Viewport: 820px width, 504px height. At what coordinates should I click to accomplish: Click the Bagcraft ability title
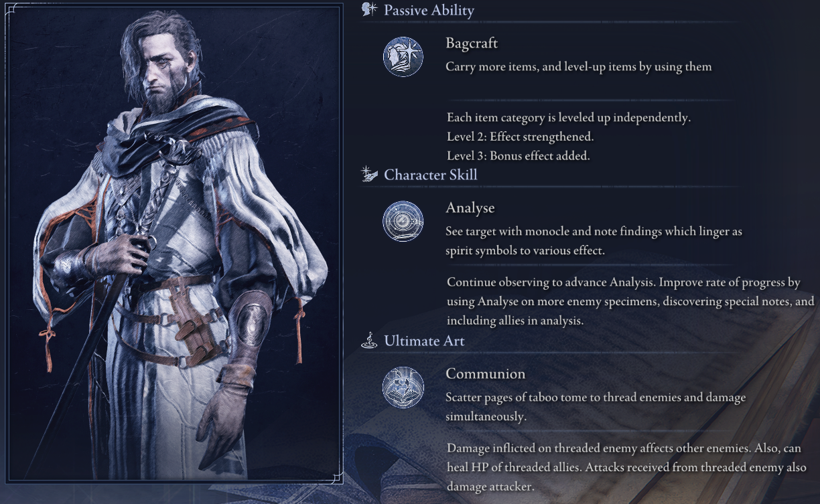point(472,44)
